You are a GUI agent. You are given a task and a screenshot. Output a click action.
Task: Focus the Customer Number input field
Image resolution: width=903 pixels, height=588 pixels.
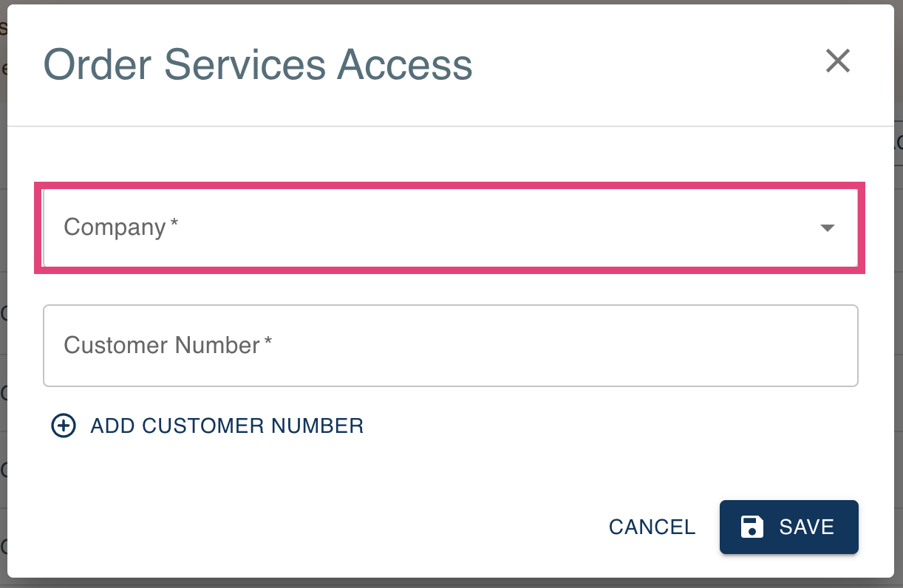451,346
